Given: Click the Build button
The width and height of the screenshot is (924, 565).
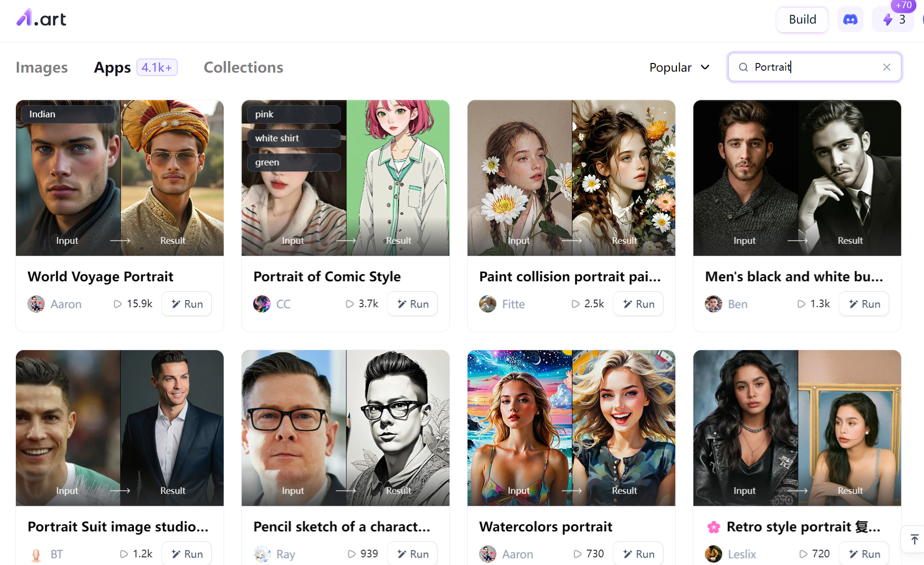Looking at the screenshot, I should coord(802,19).
